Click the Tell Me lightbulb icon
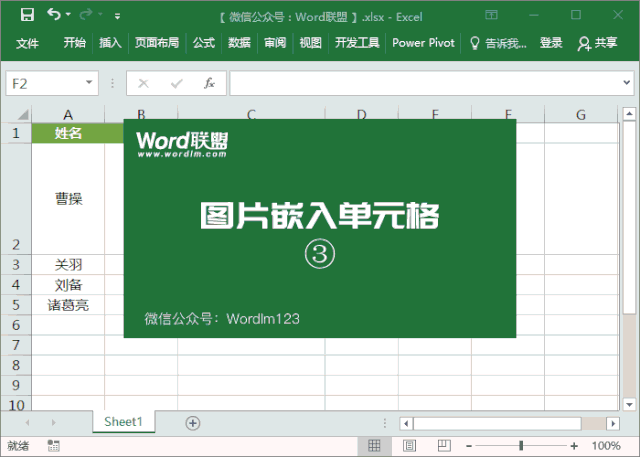This screenshot has width=640, height=457. click(x=474, y=43)
